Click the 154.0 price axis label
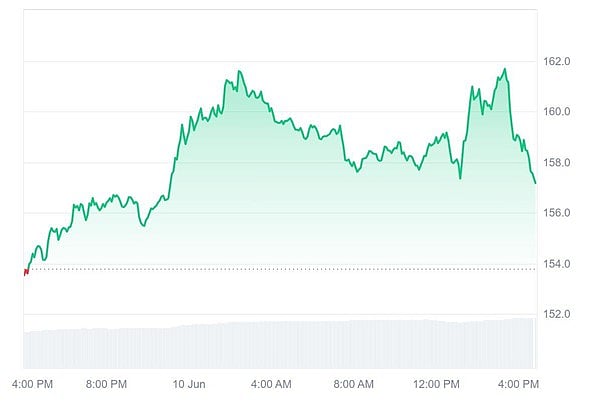 tap(557, 264)
